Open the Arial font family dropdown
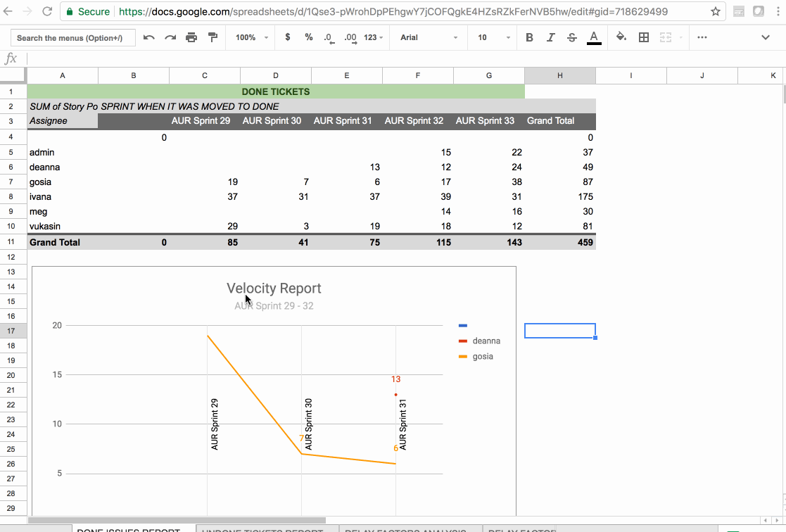This screenshot has width=786, height=532. (x=429, y=37)
